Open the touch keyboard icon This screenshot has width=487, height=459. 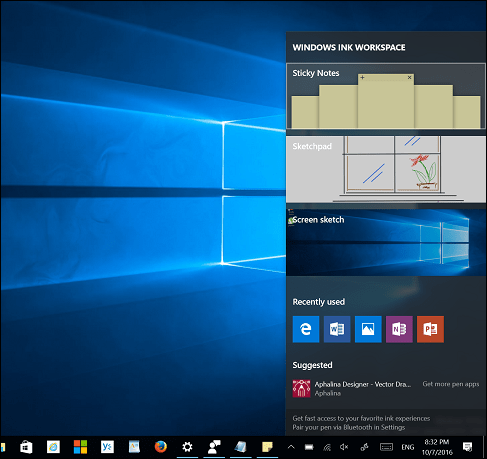point(386,447)
